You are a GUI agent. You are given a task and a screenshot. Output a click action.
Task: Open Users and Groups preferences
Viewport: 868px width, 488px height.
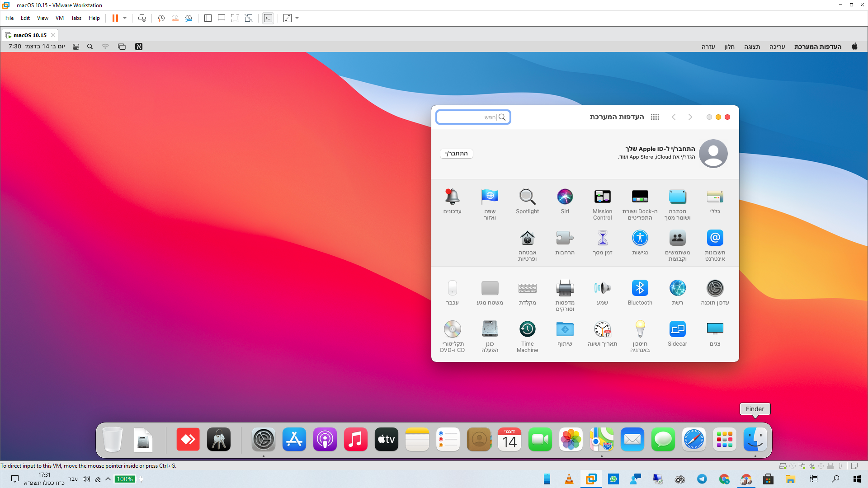coord(677,245)
